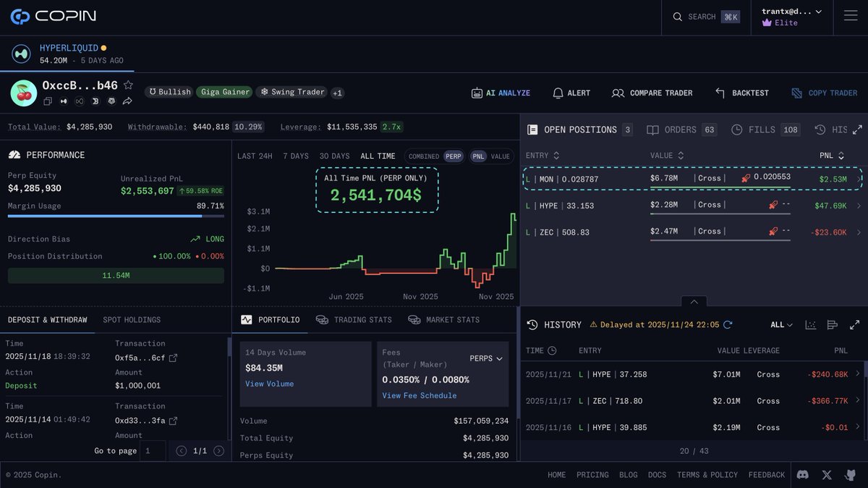
Task: Select the All Time range
Action: pos(378,156)
